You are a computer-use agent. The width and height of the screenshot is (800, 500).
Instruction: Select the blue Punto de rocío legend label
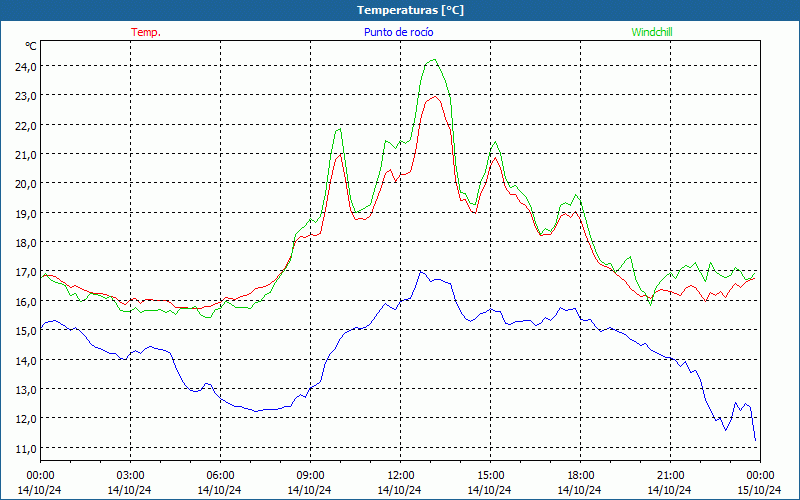pos(398,32)
